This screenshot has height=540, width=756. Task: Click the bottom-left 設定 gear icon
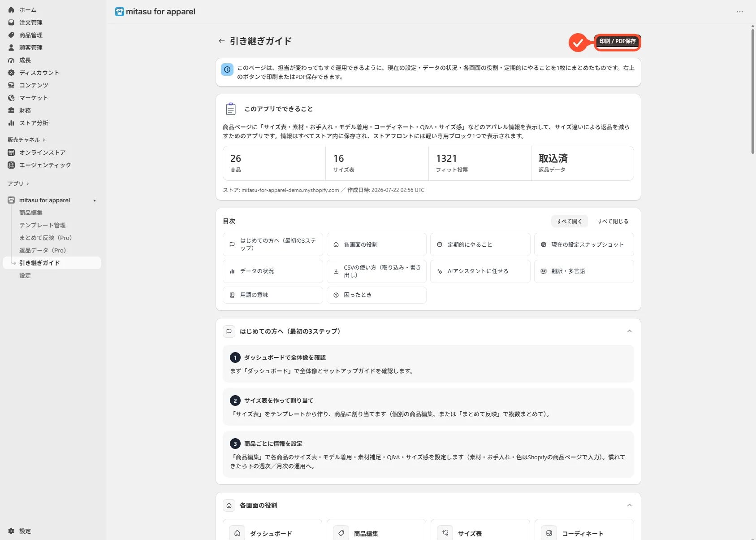pyautogui.click(x=11, y=531)
